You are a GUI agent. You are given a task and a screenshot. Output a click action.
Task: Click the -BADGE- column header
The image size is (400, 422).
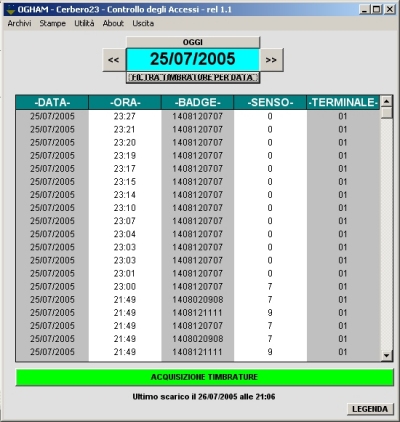pyautogui.click(x=198, y=102)
